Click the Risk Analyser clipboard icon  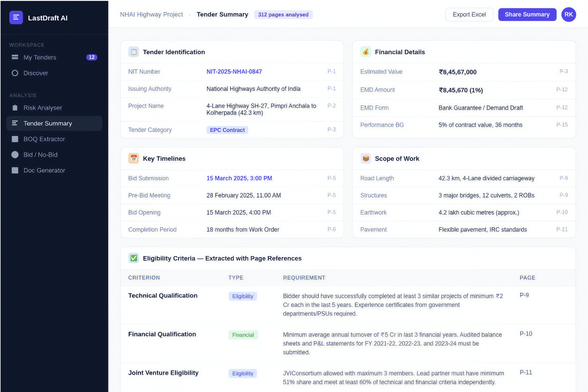click(x=15, y=108)
